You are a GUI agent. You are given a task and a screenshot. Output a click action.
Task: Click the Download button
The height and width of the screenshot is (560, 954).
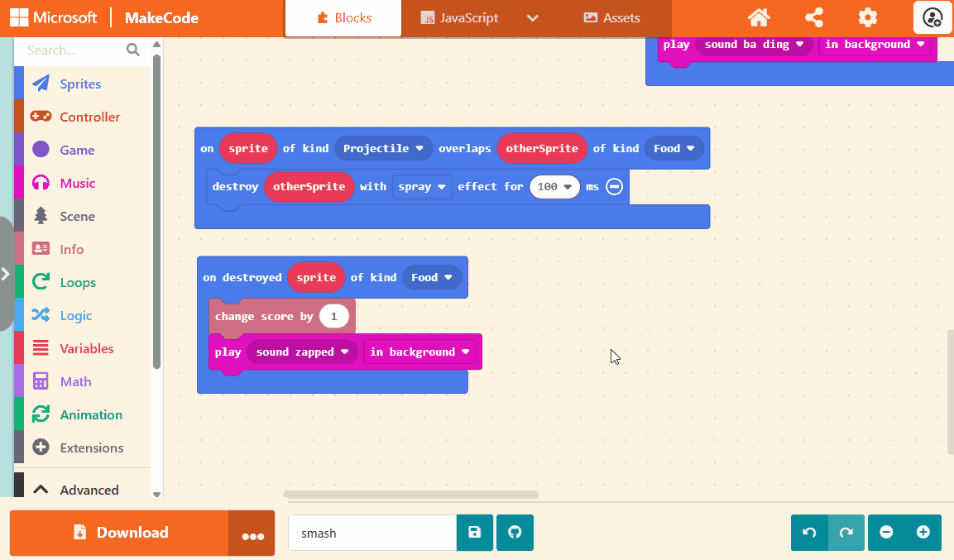[x=119, y=533]
